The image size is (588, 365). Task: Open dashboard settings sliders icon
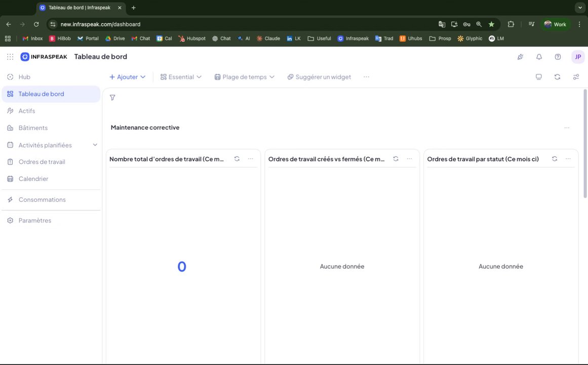click(576, 77)
